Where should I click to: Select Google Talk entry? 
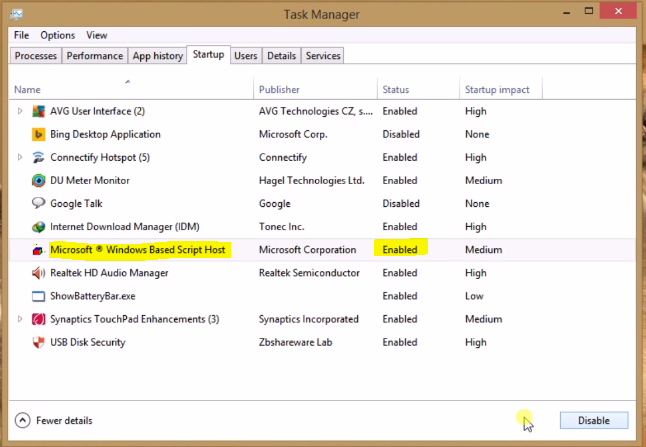click(x=76, y=204)
